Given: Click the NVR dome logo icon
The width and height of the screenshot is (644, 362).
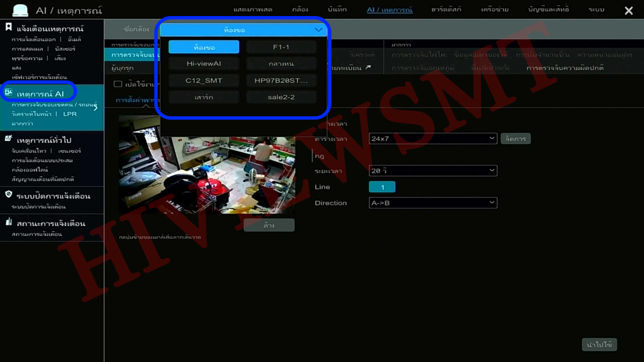Looking at the screenshot, I should click(x=20, y=10).
